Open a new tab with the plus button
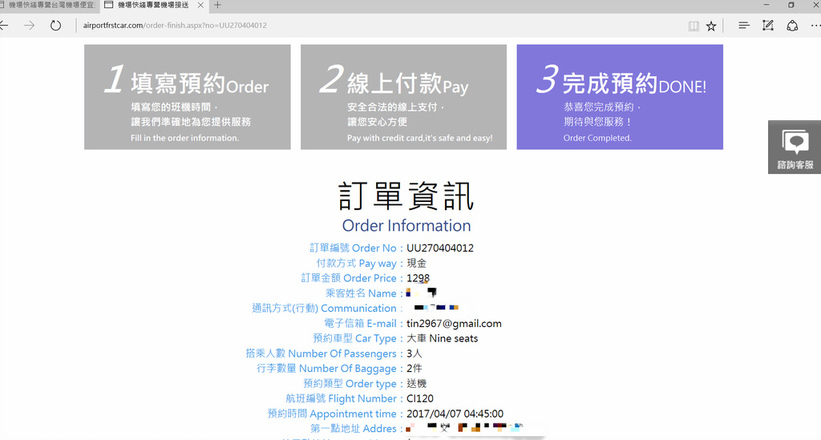Viewport: 821px width, 440px height. (x=218, y=6)
